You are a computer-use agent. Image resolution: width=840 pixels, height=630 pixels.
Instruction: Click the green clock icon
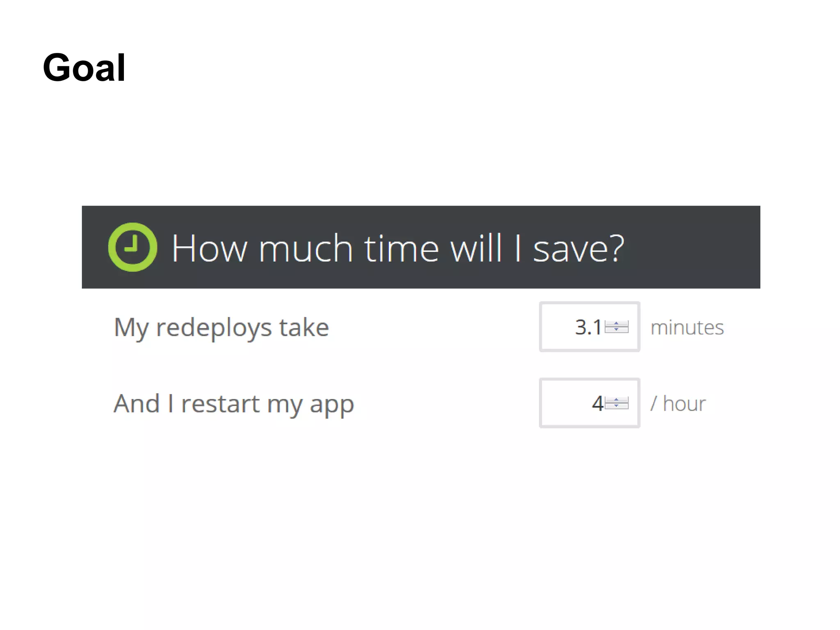132,247
